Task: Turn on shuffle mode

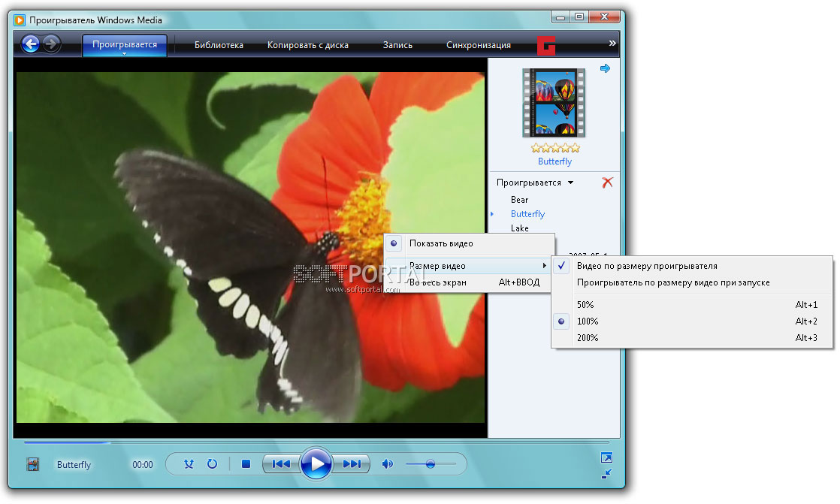Action: 189,464
